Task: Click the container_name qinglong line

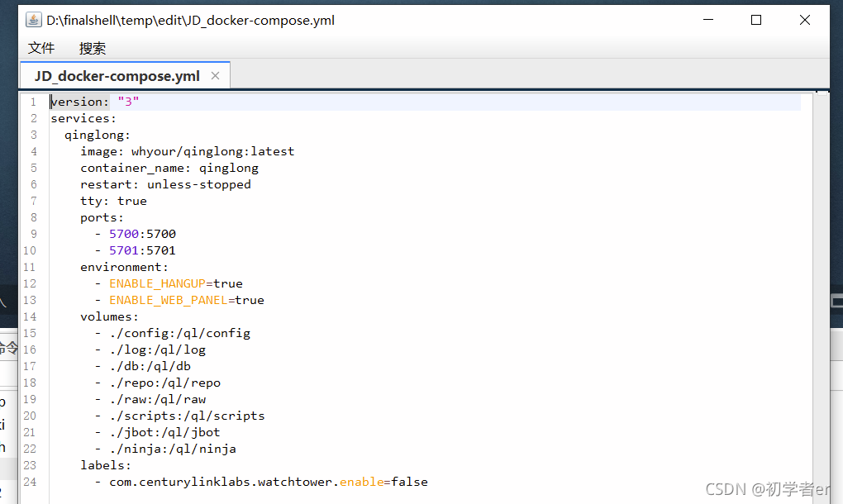Action: [169, 169]
